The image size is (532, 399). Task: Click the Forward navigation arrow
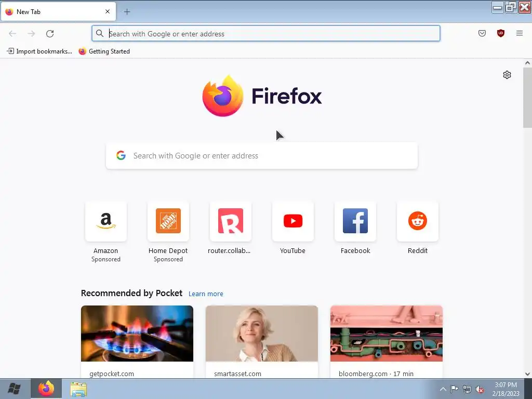point(31,34)
